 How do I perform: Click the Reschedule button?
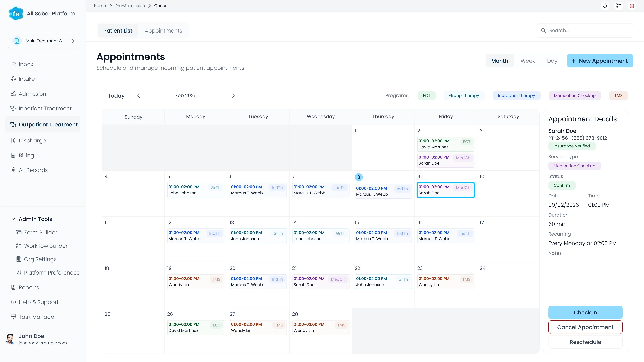point(585,342)
